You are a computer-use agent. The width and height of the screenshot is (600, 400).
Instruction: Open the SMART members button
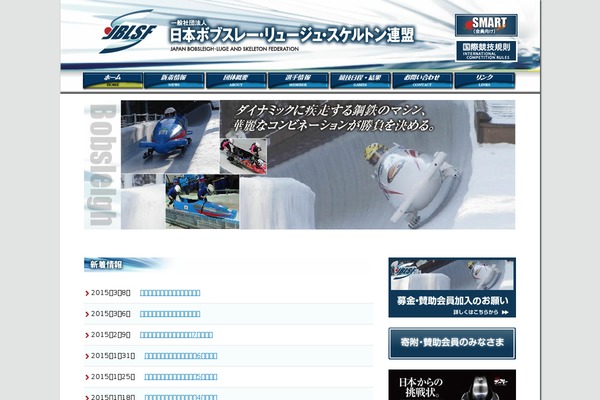click(x=486, y=25)
